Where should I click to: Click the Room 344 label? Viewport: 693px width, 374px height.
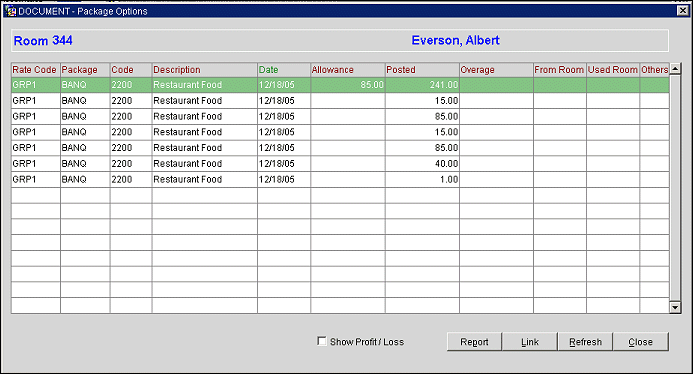(x=43, y=41)
